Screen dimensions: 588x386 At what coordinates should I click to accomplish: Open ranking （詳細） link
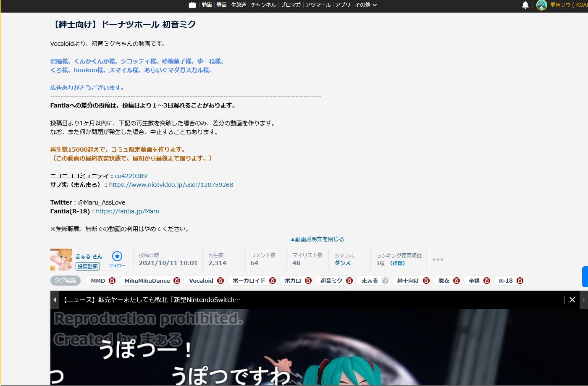pos(397,263)
